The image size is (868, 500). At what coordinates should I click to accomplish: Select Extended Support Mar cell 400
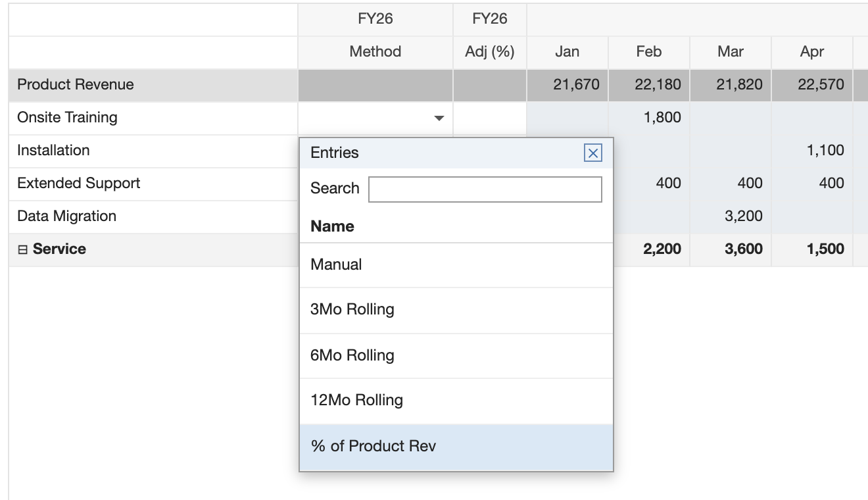pos(731,184)
